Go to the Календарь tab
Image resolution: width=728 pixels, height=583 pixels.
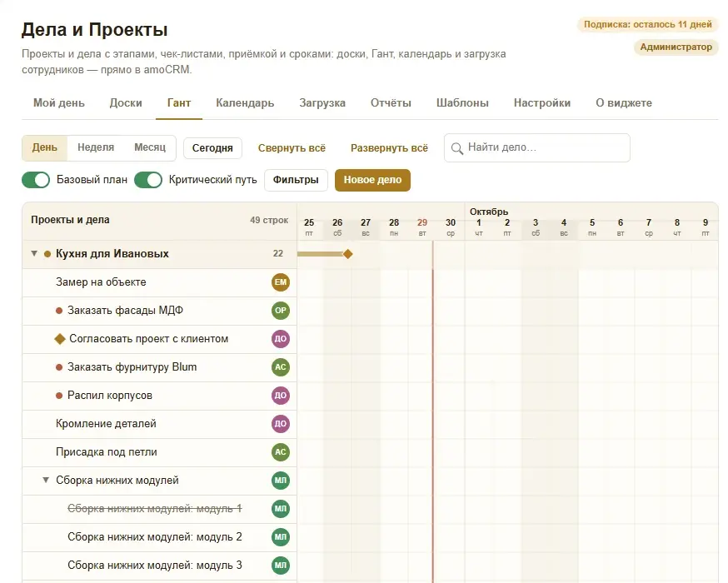coord(245,103)
